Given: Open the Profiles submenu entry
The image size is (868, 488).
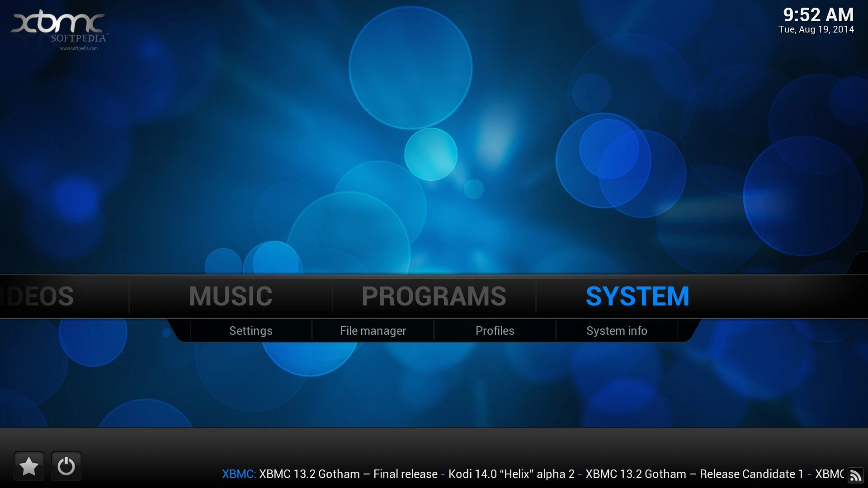Looking at the screenshot, I should (x=495, y=331).
